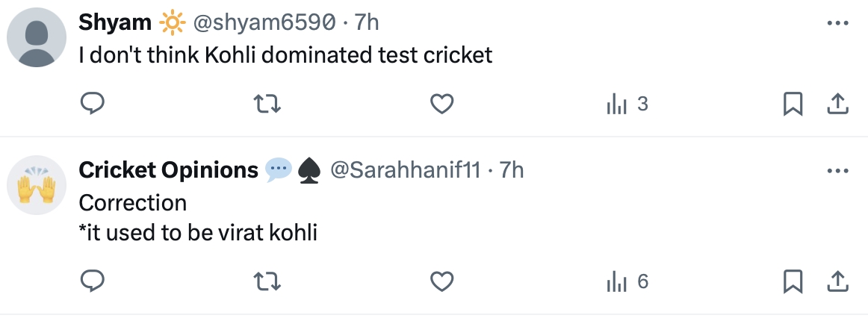The height and width of the screenshot is (321, 868).
Task: Repost the Cricket Opinions tweet
Action: tap(267, 281)
